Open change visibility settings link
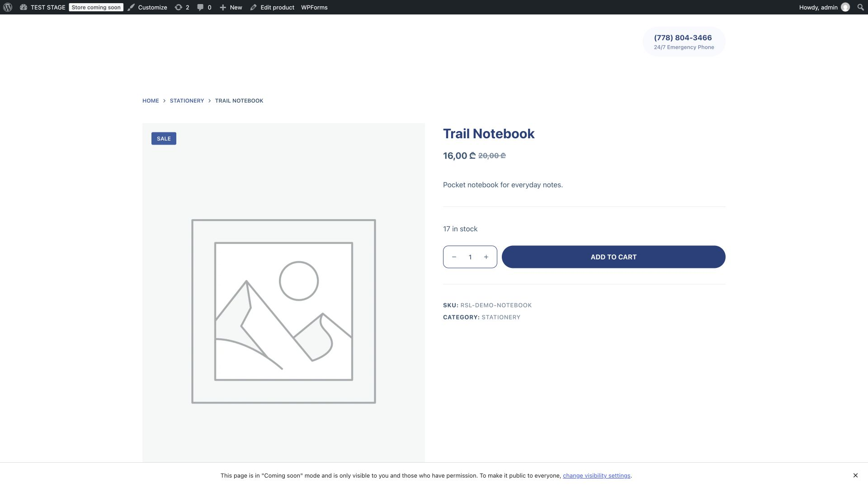Viewport: 868px width, 488px height. [596, 476]
